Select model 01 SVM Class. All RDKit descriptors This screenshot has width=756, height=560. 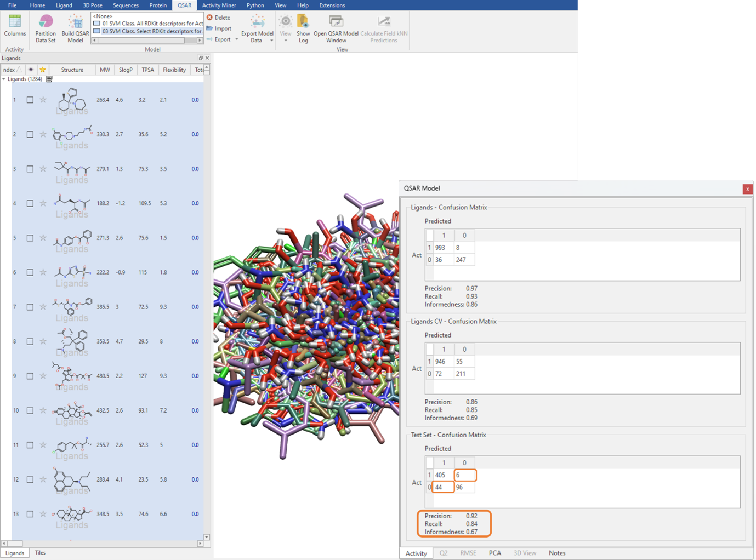148,24
